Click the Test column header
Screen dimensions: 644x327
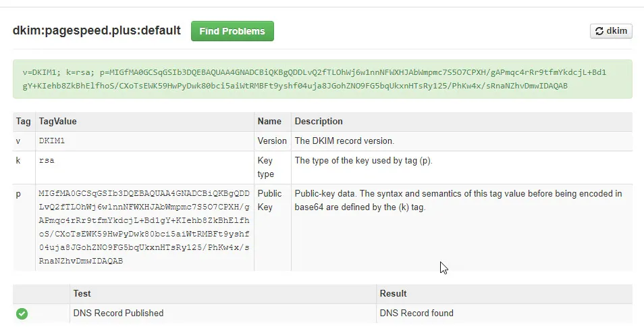click(x=82, y=294)
